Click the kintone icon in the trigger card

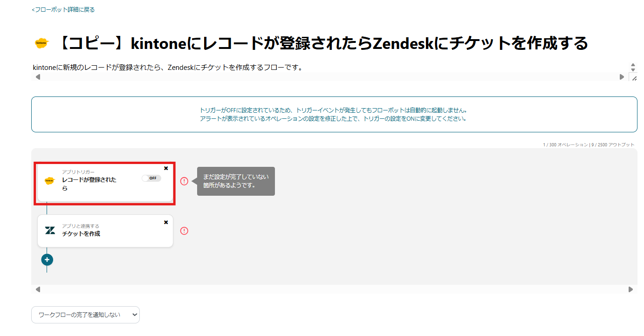pos(50,181)
